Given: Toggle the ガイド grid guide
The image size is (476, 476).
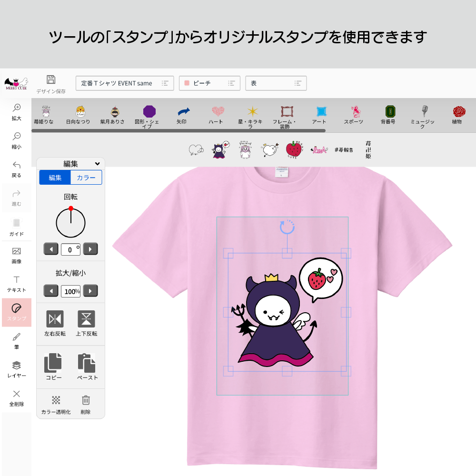Looking at the screenshot, I should point(17,226).
